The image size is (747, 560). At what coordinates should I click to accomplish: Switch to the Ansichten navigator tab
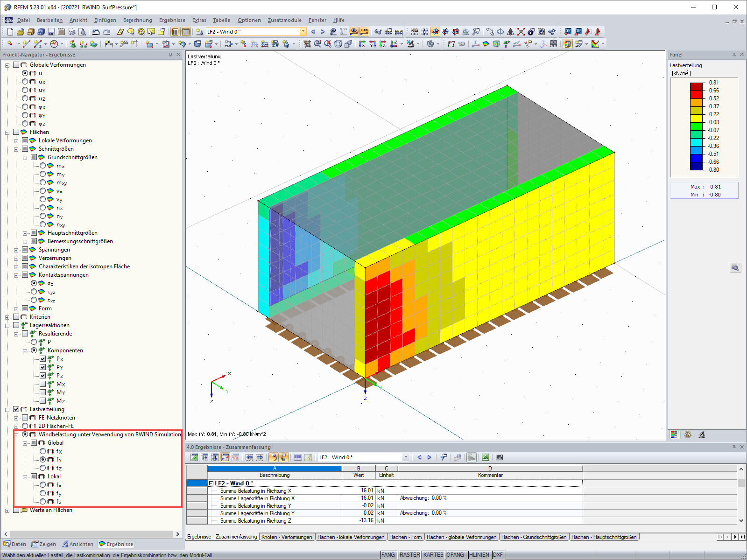78,544
